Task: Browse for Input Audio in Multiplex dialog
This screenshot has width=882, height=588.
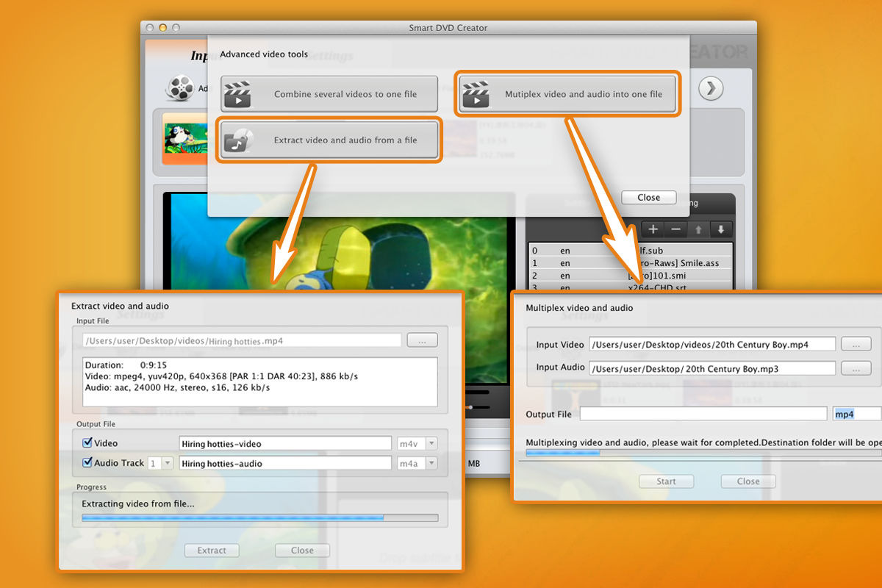Action: [x=856, y=367]
